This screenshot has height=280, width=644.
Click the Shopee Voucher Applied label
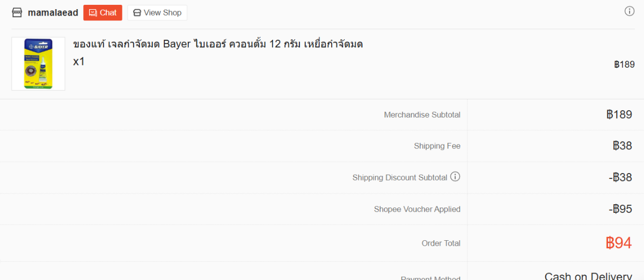point(417,209)
